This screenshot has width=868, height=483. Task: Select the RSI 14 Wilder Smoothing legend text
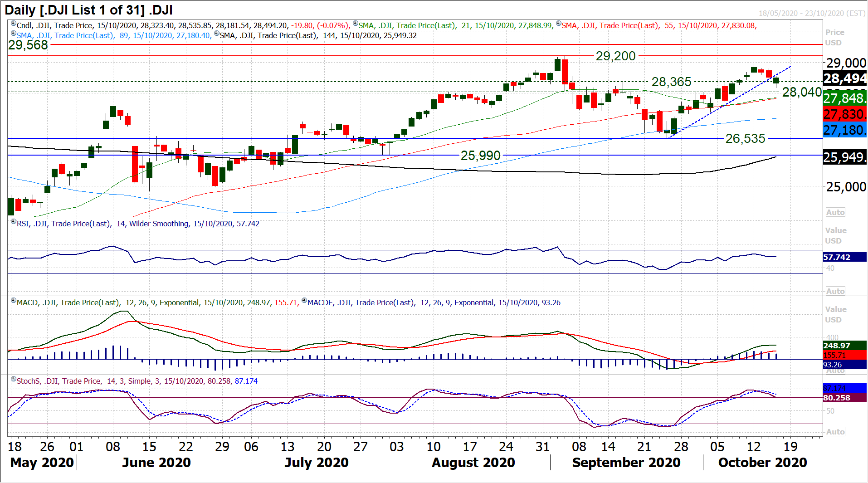tap(138, 224)
